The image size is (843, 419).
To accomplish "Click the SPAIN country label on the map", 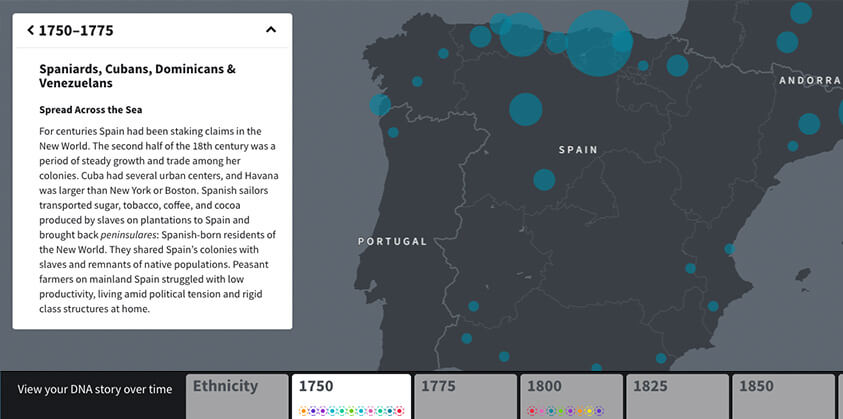I will pyautogui.click(x=578, y=150).
